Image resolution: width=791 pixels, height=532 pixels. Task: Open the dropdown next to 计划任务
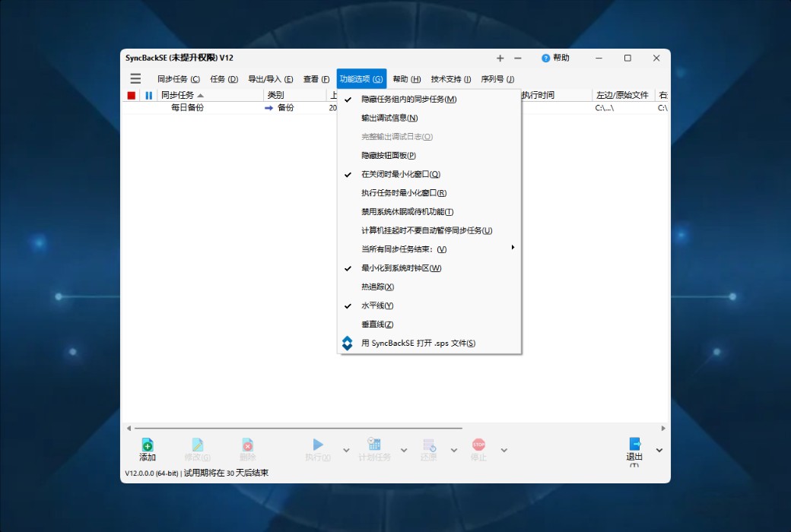[x=404, y=450]
